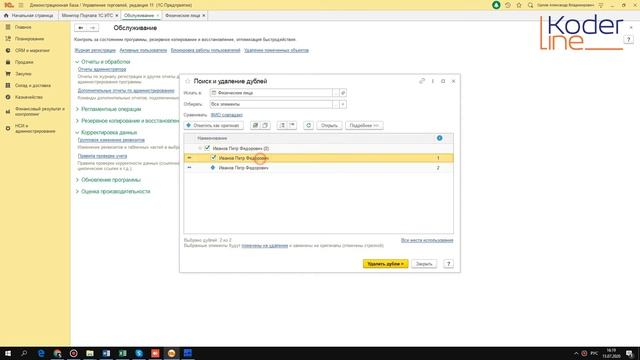Click the Закрыть button in dialog
This screenshot has width=640, height=360.
424,264
